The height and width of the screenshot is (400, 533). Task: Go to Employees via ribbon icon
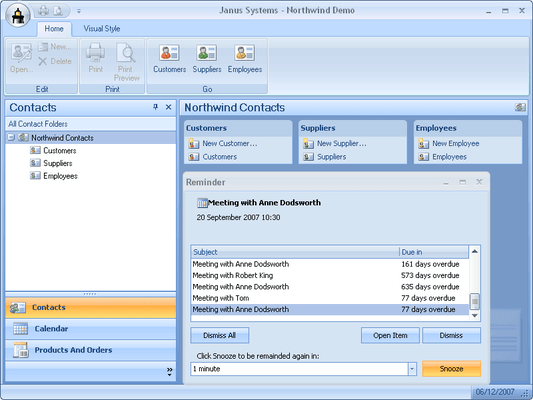pos(245,58)
